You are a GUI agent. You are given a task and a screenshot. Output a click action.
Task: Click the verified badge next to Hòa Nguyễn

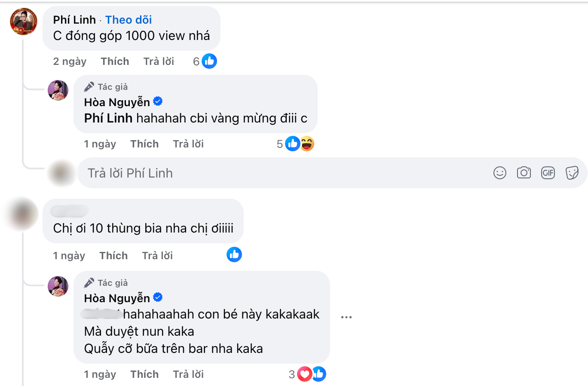158,101
